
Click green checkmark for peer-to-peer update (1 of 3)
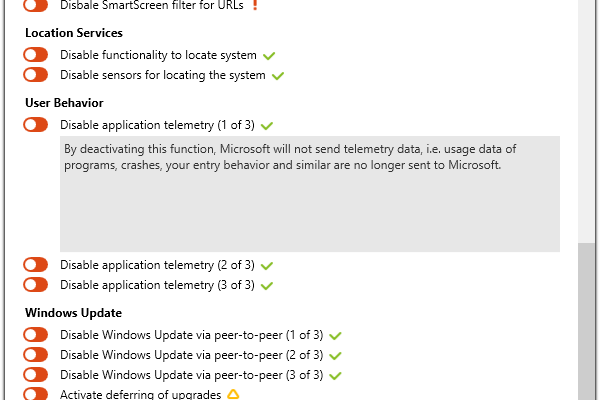336,335
